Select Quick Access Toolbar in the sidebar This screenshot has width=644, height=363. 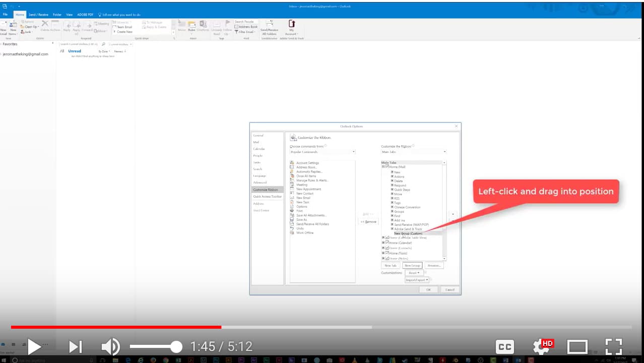click(269, 197)
